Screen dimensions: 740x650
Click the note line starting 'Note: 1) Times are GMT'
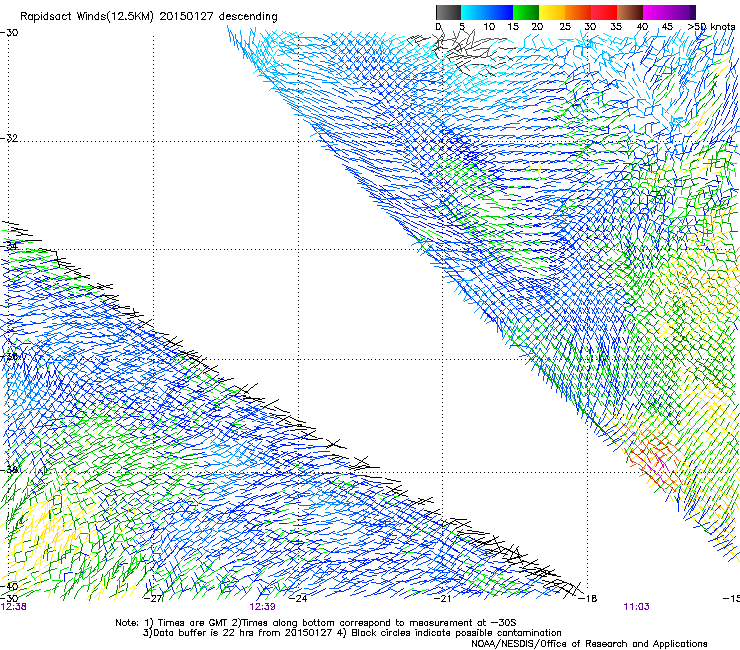[x=316, y=623]
